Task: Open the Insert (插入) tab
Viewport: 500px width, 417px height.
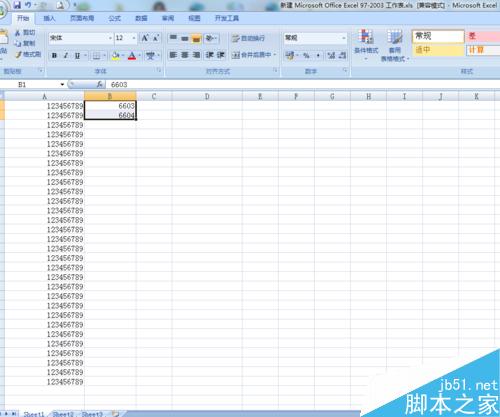Action: 49,18
